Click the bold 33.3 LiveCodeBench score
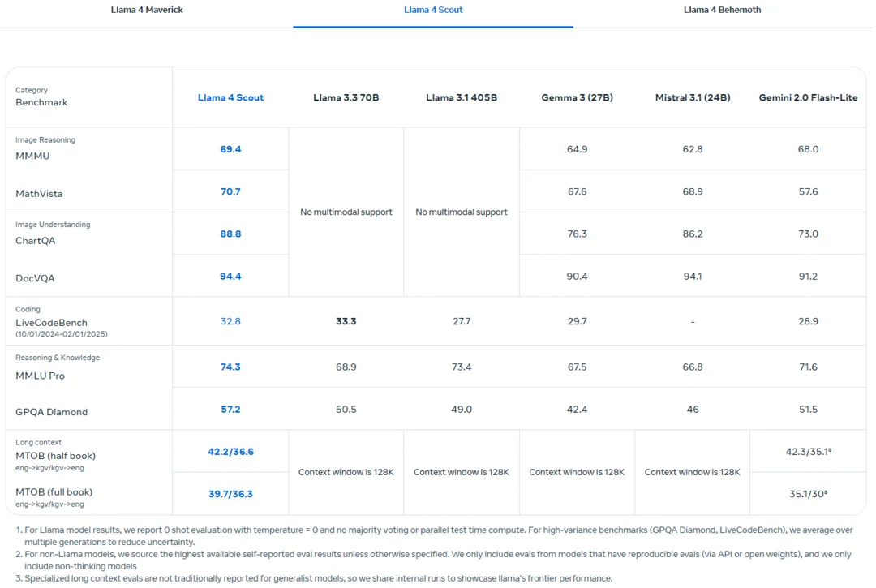This screenshot has width=876, height=588. coord(346,321)
